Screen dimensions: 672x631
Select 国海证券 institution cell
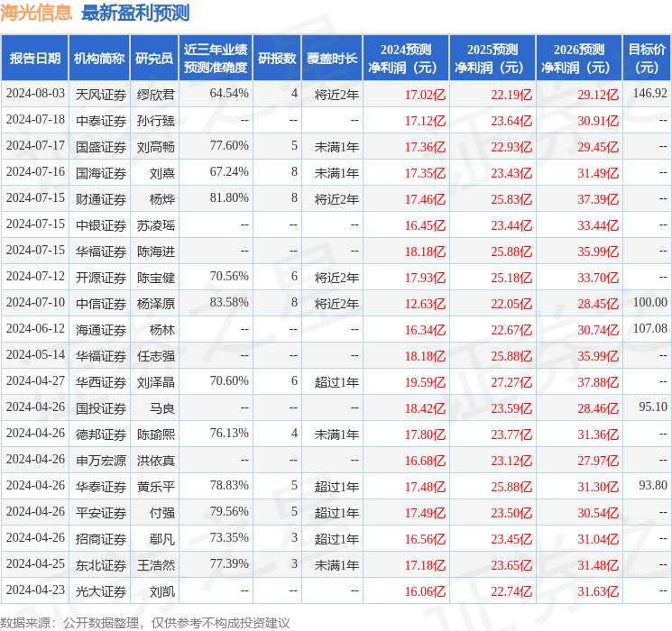coord(101,173)
